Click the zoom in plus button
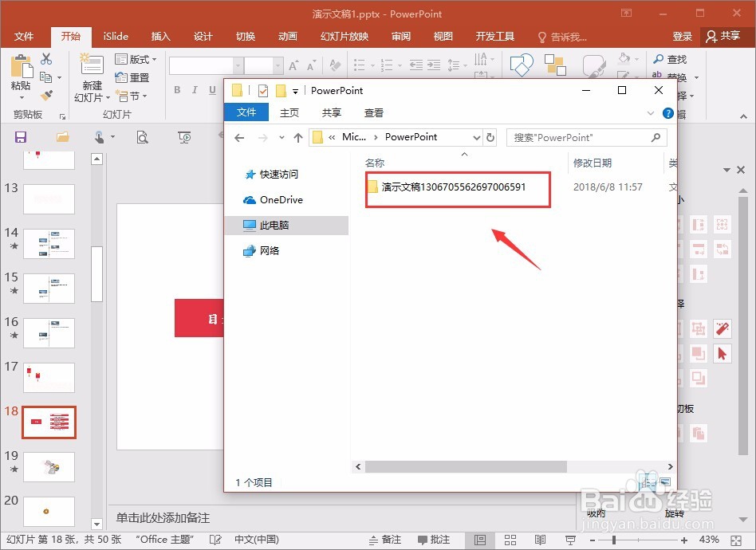The width and height of the screenshot is (756, 550). click(x=684, y=540)
